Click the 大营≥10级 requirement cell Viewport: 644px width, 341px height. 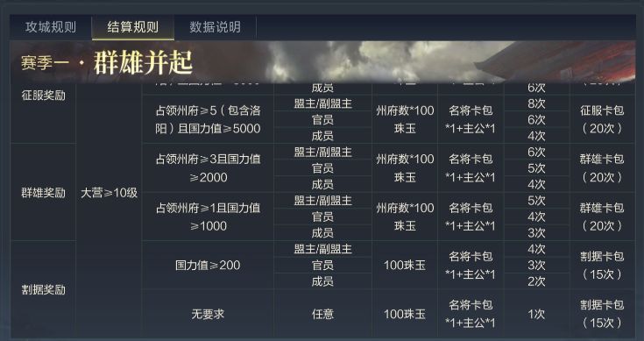click(109, 193)
